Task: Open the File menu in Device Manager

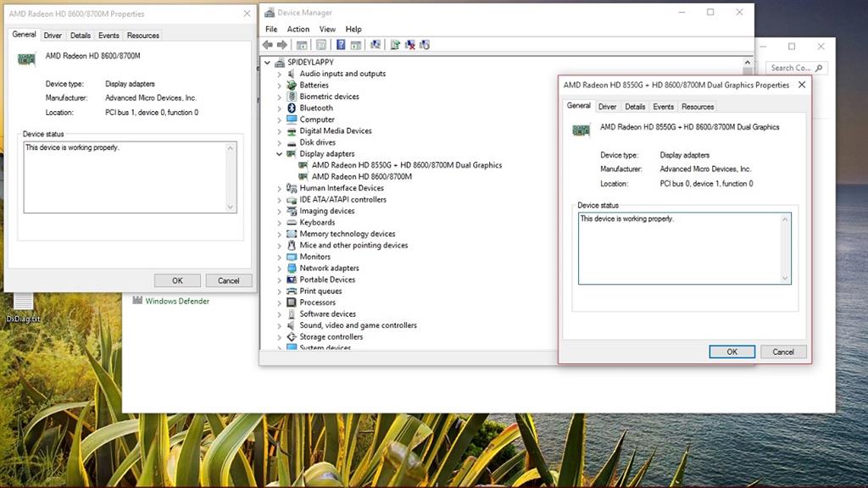Action: 271,29
